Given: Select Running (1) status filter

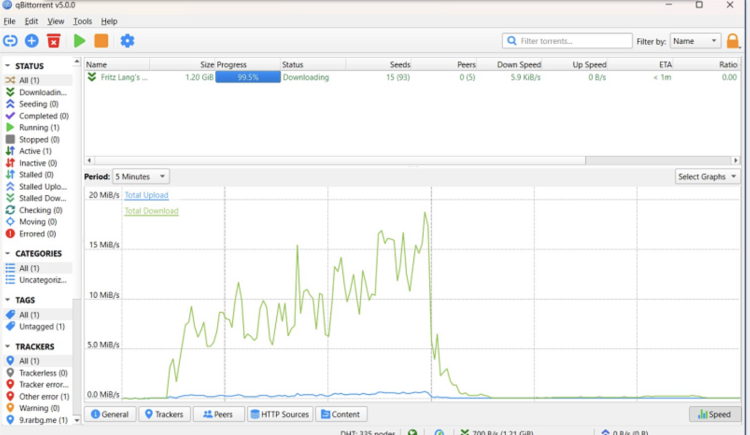Looking at the screenshot, I should pos(38,127).
